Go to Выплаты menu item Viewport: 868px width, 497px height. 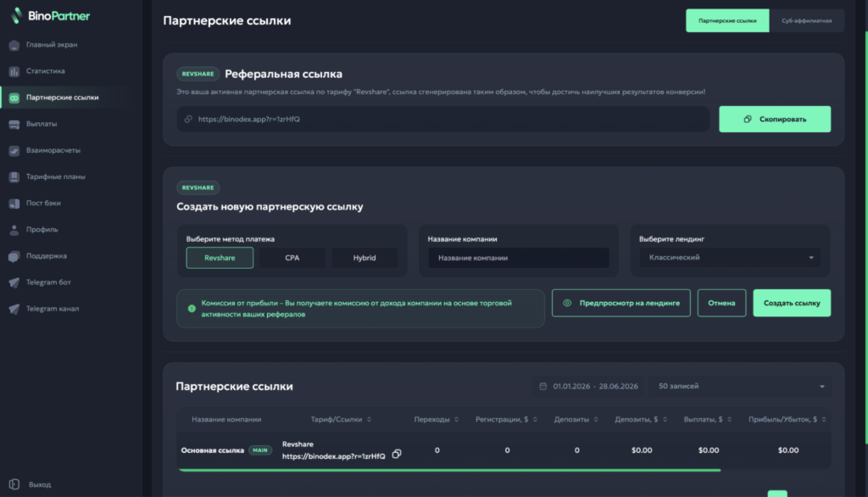(42, 124)
